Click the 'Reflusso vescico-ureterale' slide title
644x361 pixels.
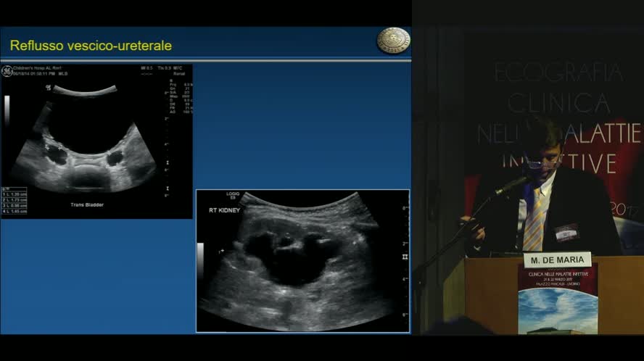click(91, 46)
